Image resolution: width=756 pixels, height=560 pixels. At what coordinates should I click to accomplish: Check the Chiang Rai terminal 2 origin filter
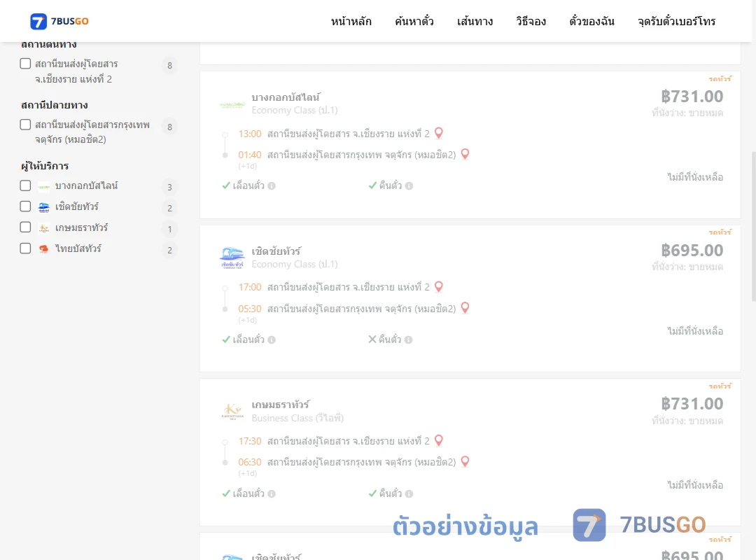26,64
